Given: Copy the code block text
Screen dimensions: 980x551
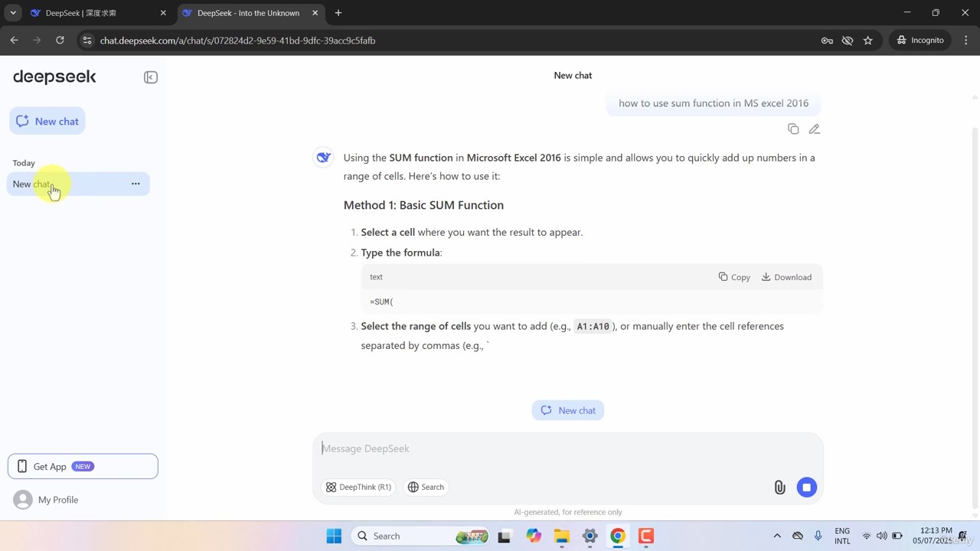Looking at the screenshot, I should coord(734,277).
